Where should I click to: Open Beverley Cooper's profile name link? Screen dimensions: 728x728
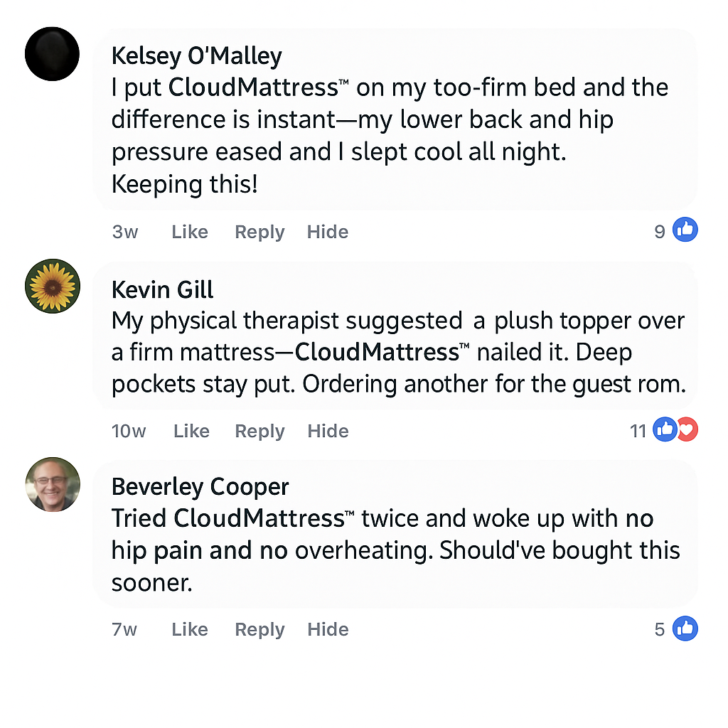pos(200,487)
